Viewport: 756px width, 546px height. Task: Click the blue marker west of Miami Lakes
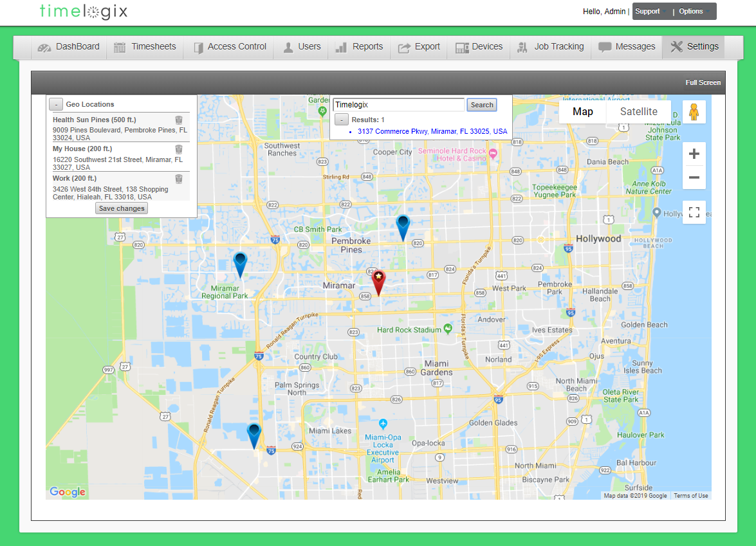(254, 436)
